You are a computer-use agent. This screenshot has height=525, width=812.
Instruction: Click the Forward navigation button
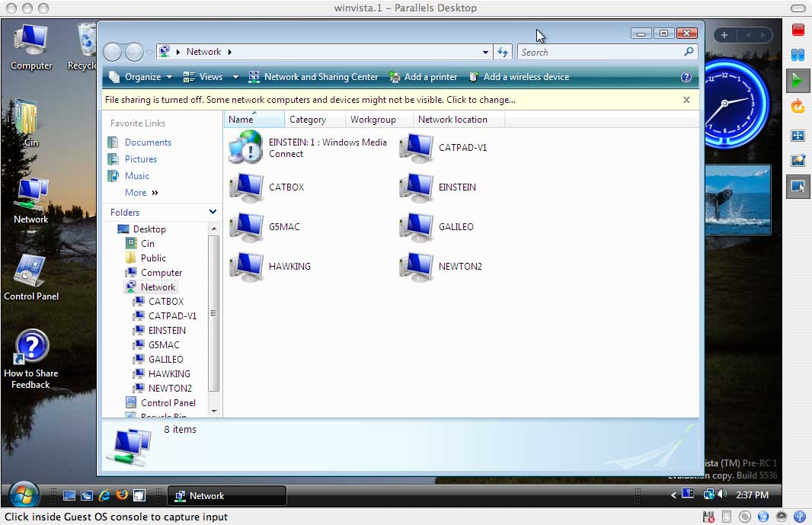(134, 52)
